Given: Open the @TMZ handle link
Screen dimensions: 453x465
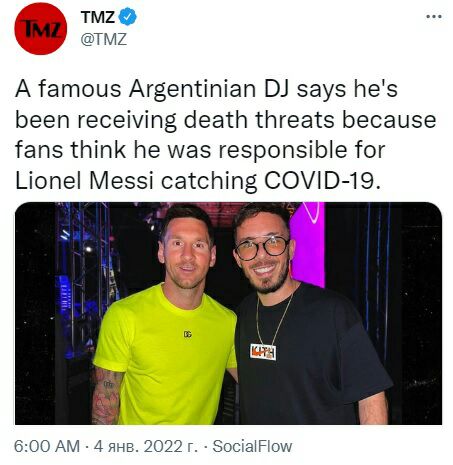Looking at the screenshot, I should coord(104,39).
